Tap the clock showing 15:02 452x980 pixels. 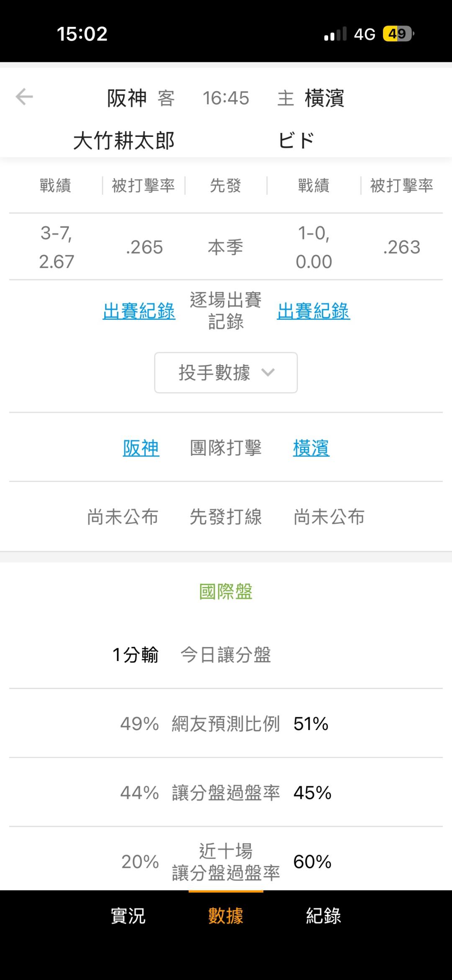click(x=82, y=34)
